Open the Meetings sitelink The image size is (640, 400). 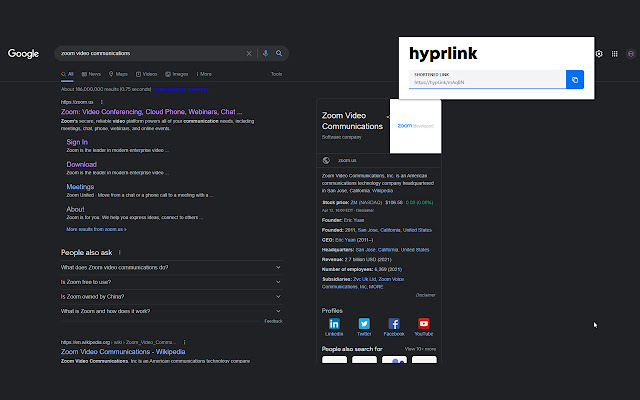[80, 187]
